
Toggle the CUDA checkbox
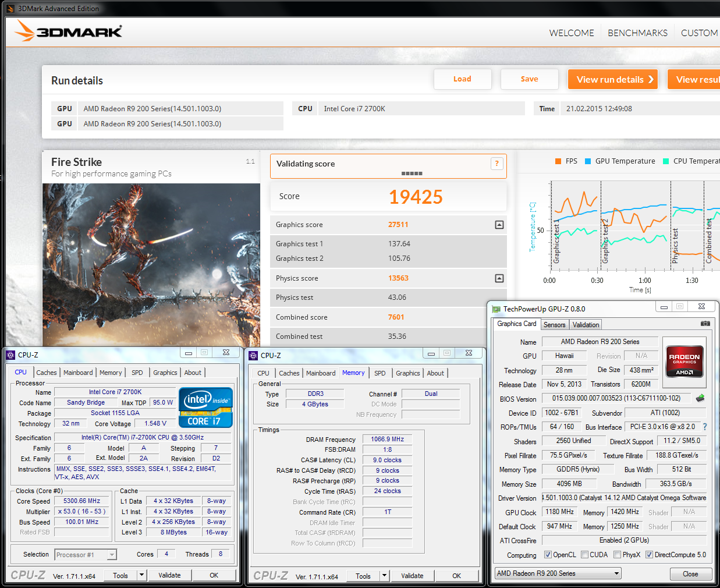point(584,555)
